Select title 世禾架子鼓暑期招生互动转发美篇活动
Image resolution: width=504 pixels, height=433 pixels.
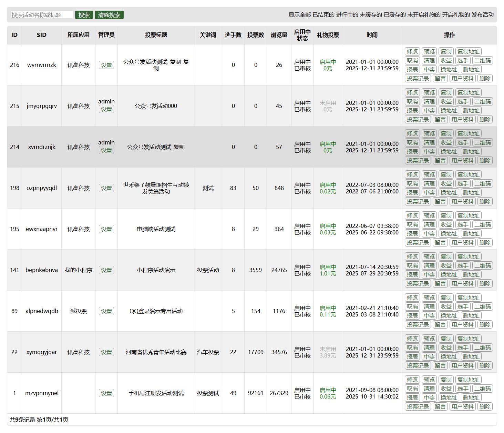point(156,188)
